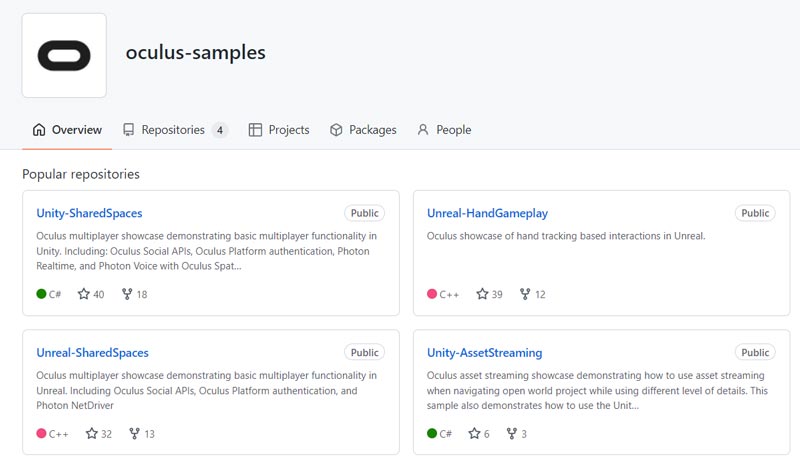Open the People tab
This screenshot has width=800, height=466.
pos(444,130)
